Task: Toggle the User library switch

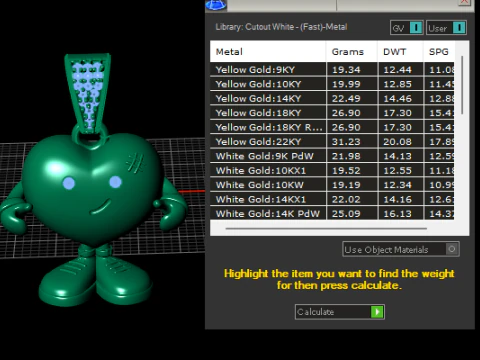Action: click(x=446, y=28)
